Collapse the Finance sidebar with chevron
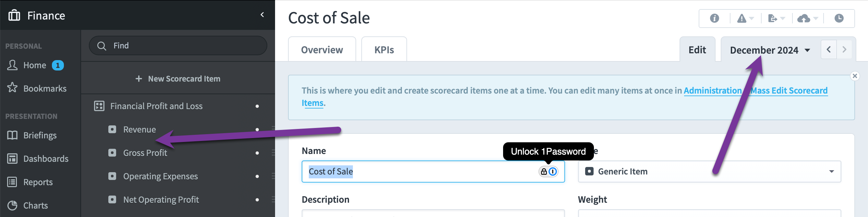868x217 pixels. coord(262,15)
